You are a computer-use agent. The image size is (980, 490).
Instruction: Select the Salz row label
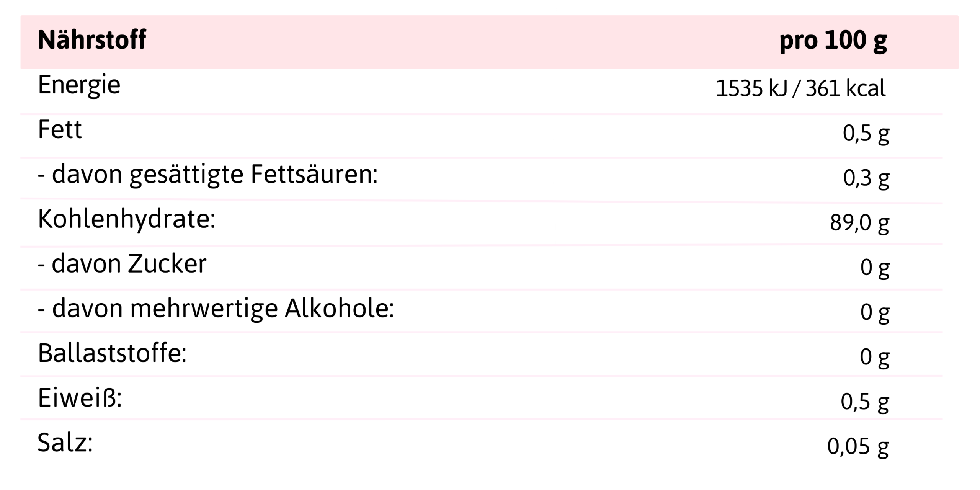[65, 443]
